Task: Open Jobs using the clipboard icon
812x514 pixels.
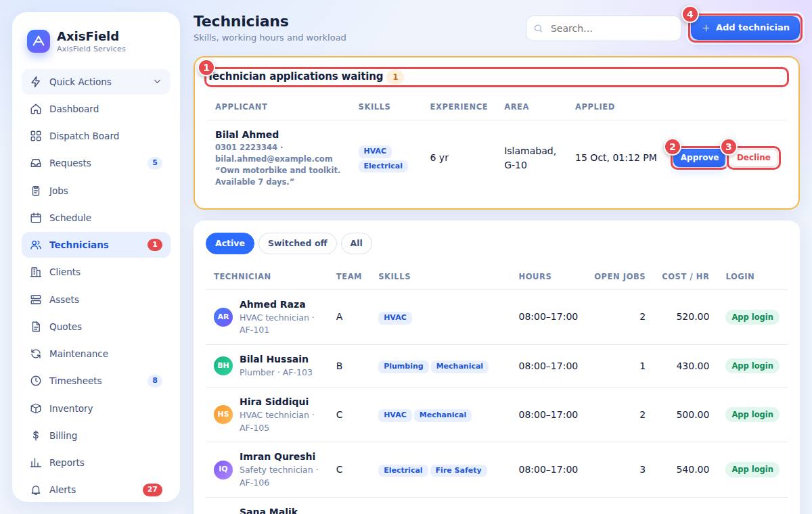Action: pos(36,191)
